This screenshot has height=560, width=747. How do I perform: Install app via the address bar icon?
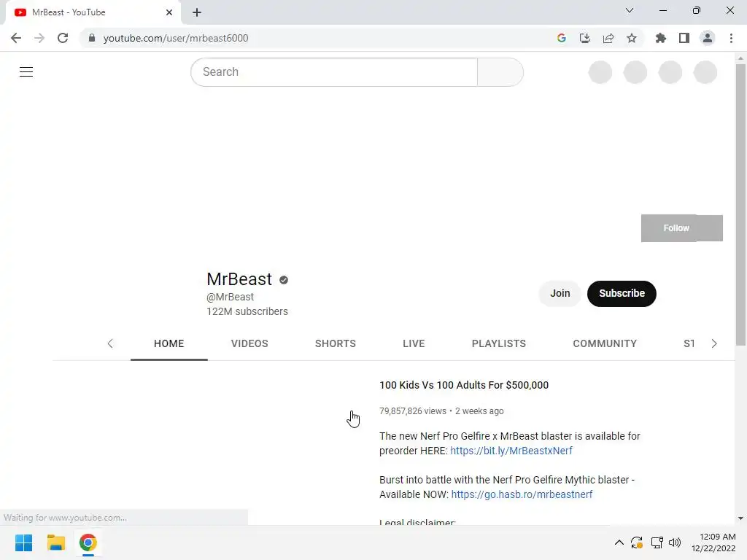[585, 38]
